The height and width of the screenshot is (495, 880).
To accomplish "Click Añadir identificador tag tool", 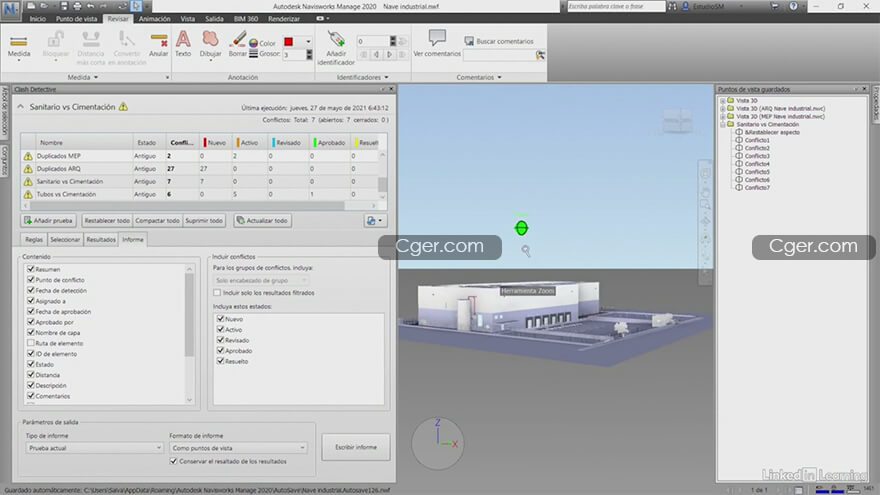I will pos(336,48).
